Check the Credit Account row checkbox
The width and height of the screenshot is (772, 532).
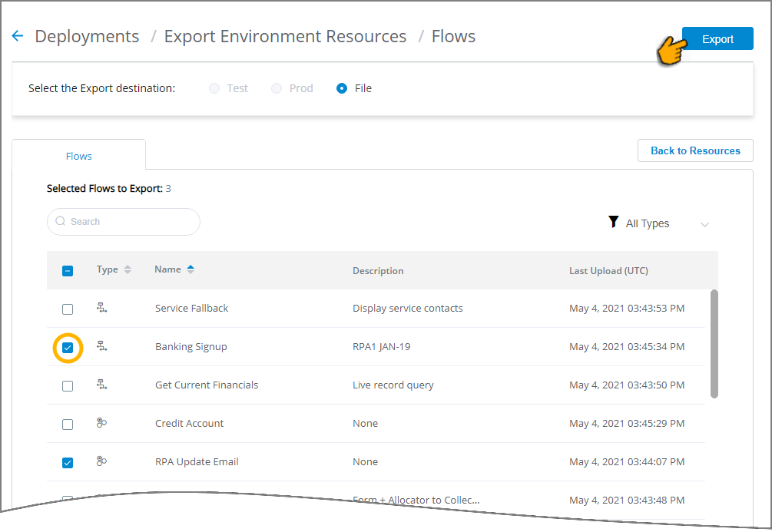(68, 425)
